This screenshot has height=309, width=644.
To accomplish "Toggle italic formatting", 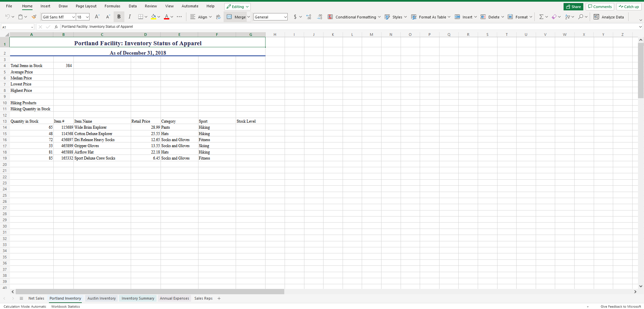I will pyautogui.click(x=129, y=17).
